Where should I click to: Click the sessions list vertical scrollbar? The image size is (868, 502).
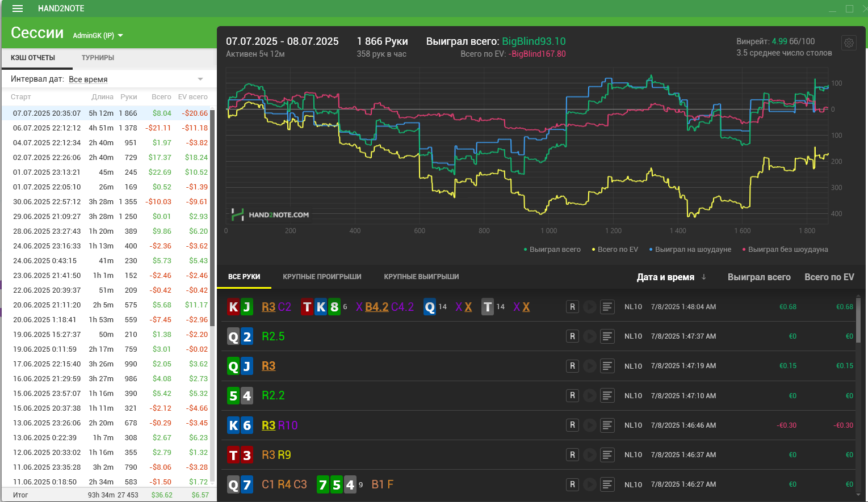pyautogui.click(x=213, y=218)
